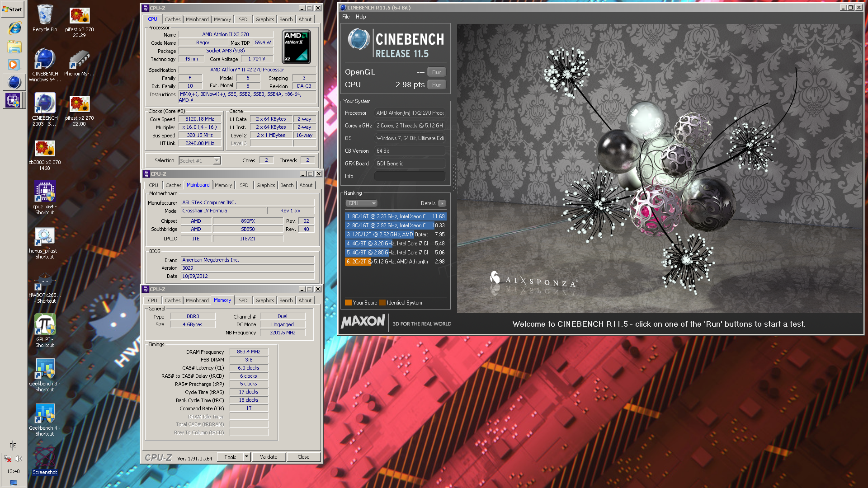Select ranking row 1 Intel Xeon 11.69
Screen dimensions: 868x488
click(396, 216)
